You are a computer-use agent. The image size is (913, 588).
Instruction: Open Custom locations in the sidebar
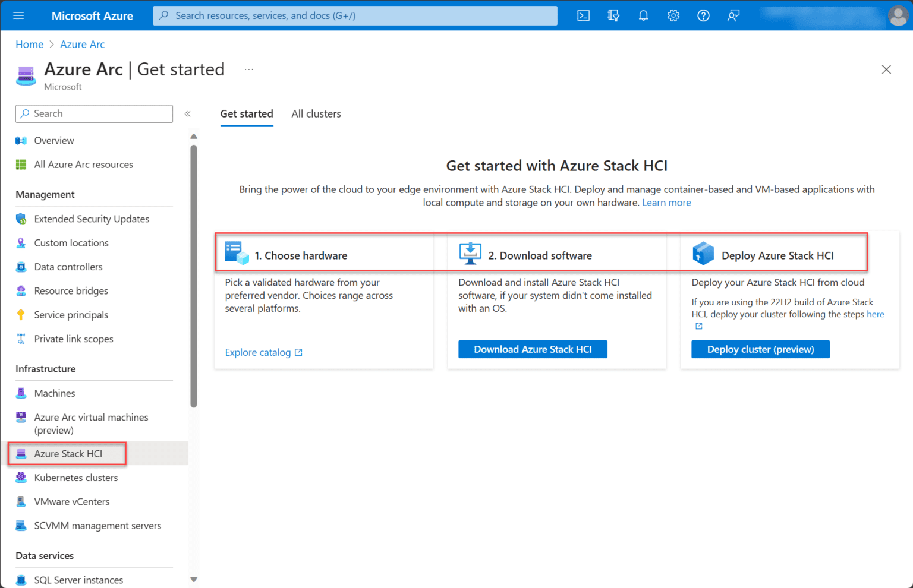[x=71, y=242]
